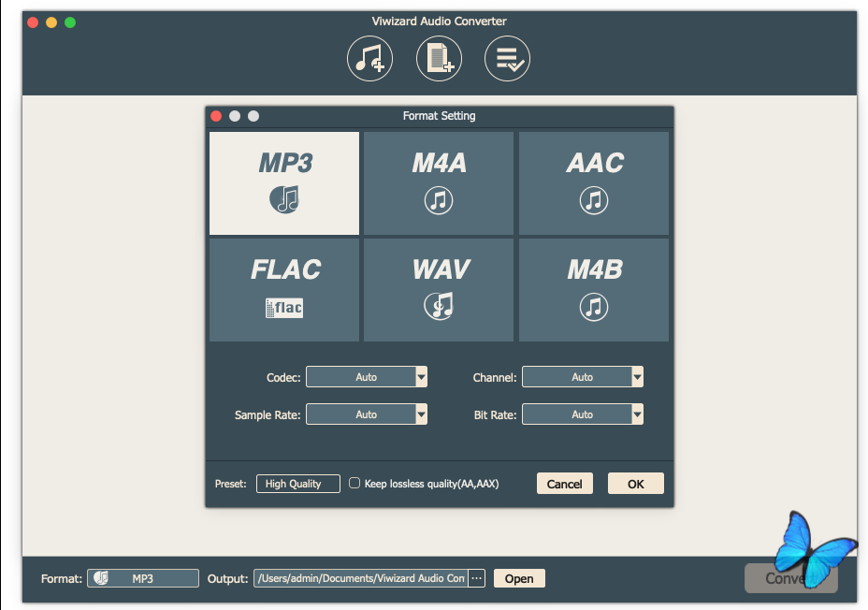The height and width of the screenshot is (610, 868).
Task: Choose the M4A format tile
Action: point(439,183)
